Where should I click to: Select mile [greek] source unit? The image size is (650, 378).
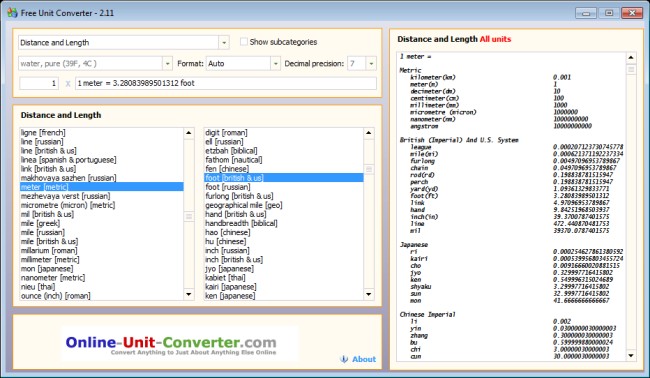tap(102, 223)
